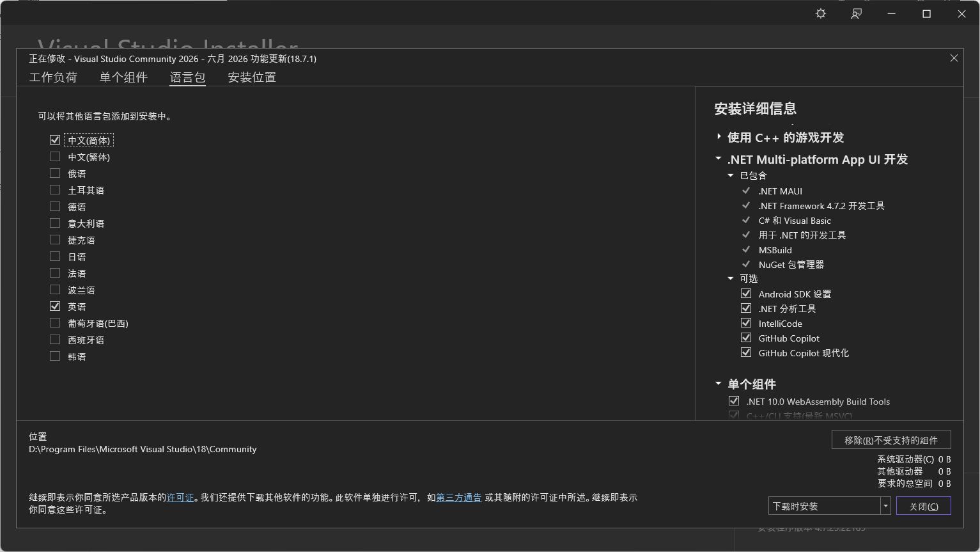The height and width of the screenshot is (552, 980).
Task: Check the 韩语 language pack
Action: tap(55, 356)
